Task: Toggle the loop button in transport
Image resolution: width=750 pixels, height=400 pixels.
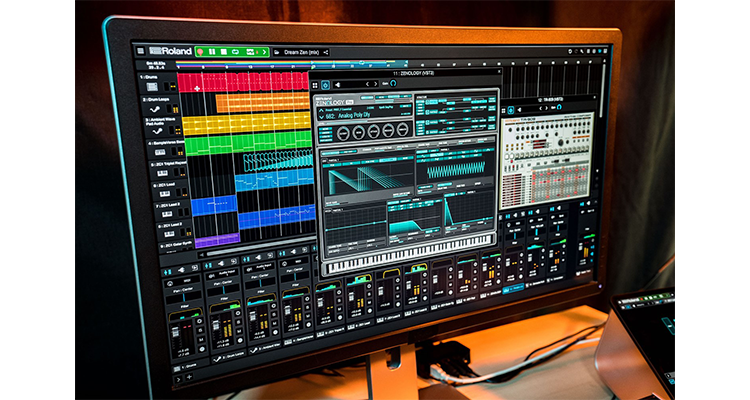Action: coord(235,52)
